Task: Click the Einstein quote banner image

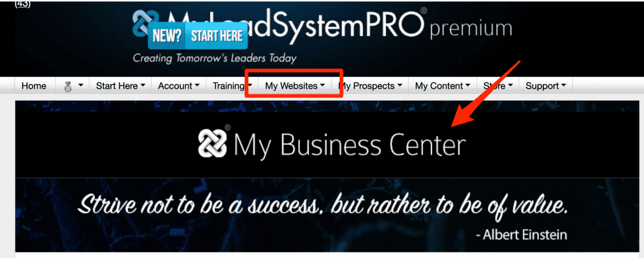Action: (328, 215)
